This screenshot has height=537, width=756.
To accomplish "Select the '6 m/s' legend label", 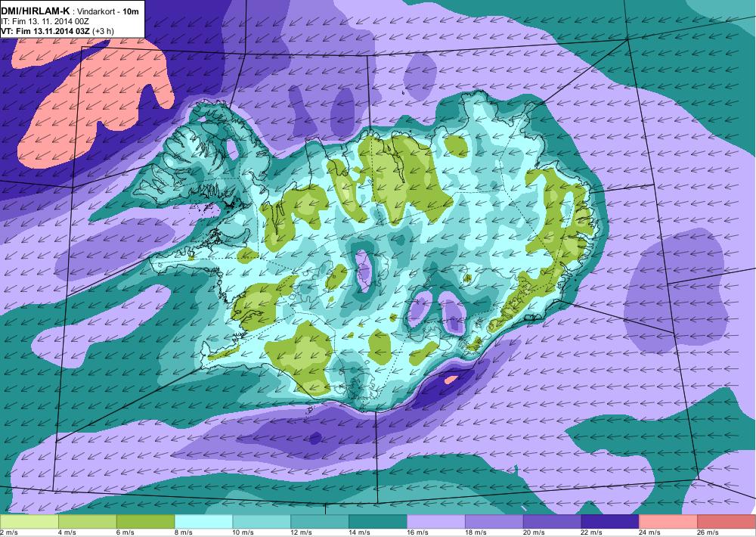I will click(x=125, y=532).
